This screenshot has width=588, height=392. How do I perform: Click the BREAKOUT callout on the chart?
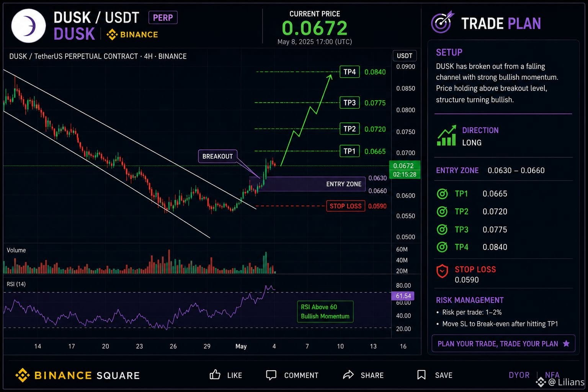(x=217, y=156)
